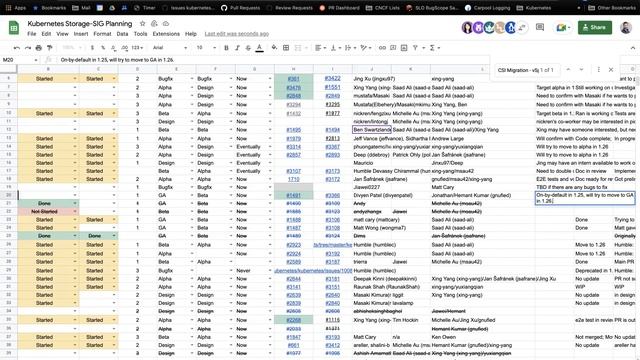
Task: Decrease decimal places
Action: coord(113,48)
